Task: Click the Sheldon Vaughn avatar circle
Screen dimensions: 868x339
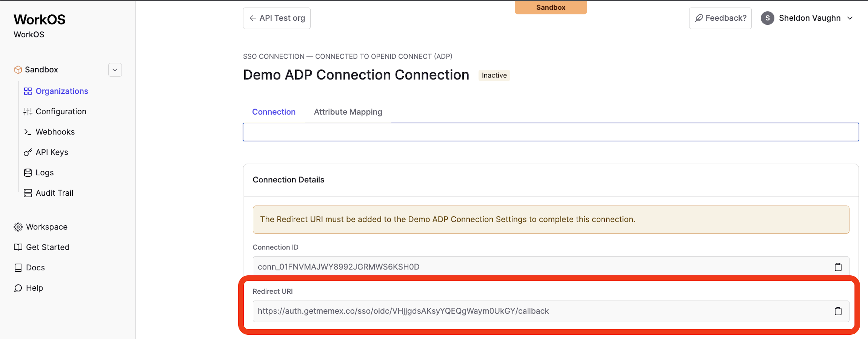Action: 767,18
